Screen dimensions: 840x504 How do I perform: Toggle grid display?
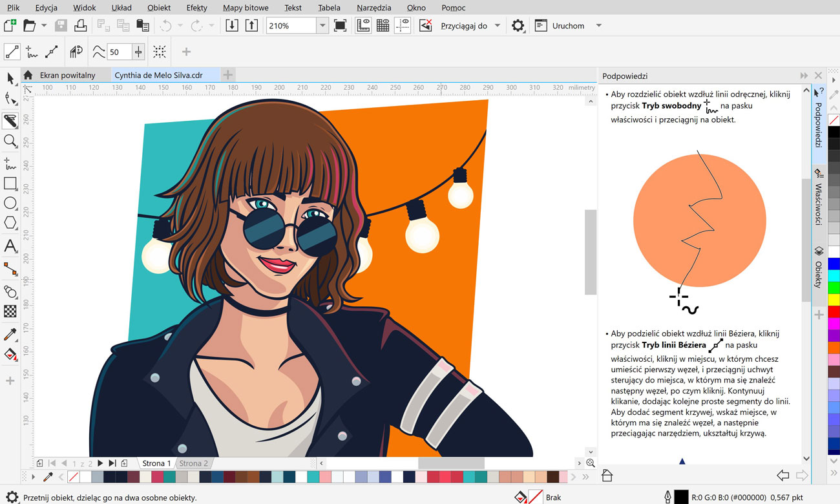pos(383,26)
